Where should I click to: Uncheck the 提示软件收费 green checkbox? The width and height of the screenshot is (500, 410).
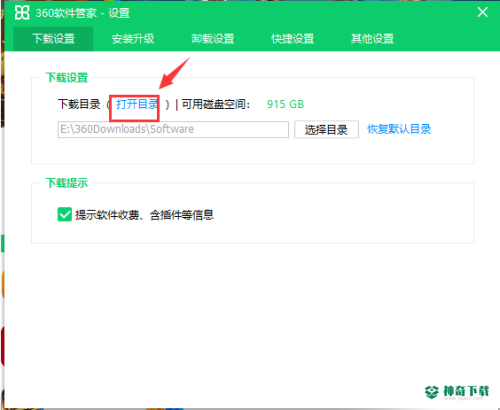point(65,214)
